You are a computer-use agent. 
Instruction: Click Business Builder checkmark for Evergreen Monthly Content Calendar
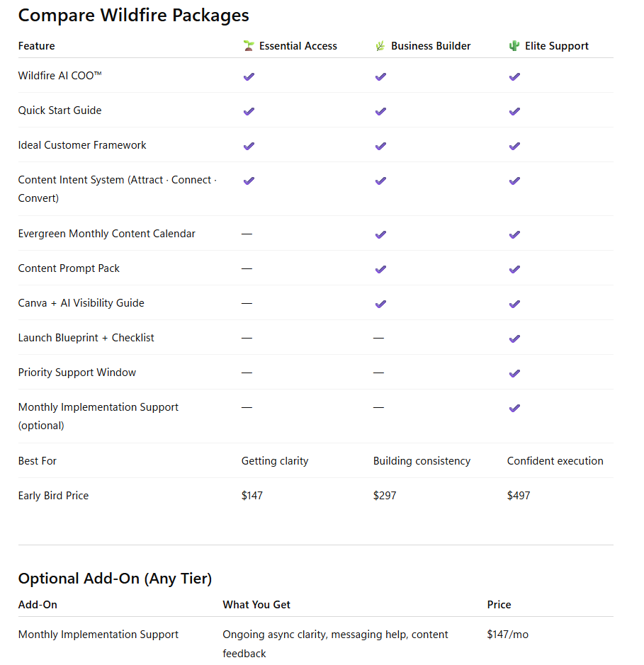point(380,234)
